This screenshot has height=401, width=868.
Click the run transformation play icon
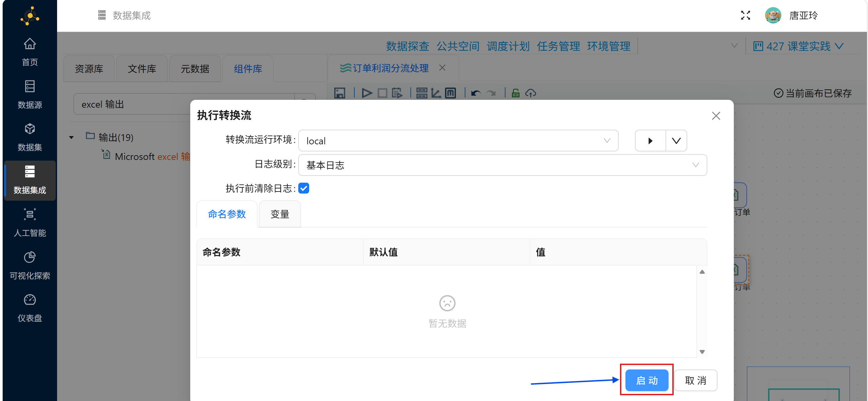point(367,93)
